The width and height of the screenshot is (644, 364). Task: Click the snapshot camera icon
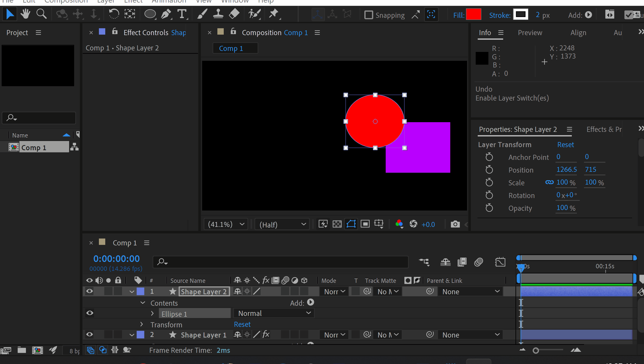coord(455,224)
